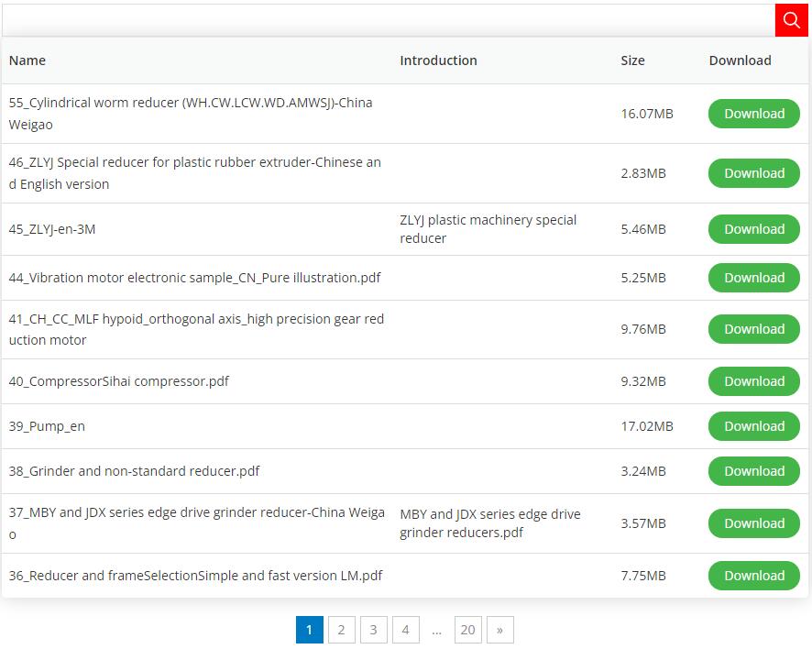
Task: Click the 45_ZLYJ-en-3M file name
Action: coord(52,229)
